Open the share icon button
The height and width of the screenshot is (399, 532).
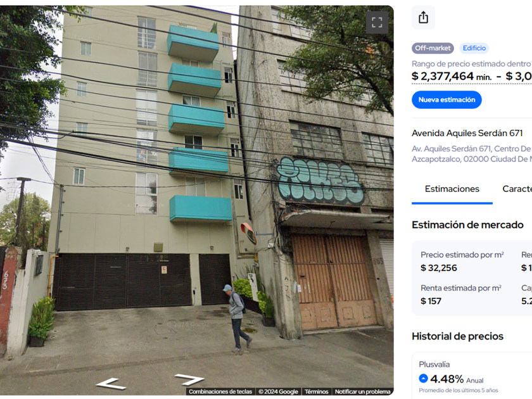coord(423,17)
